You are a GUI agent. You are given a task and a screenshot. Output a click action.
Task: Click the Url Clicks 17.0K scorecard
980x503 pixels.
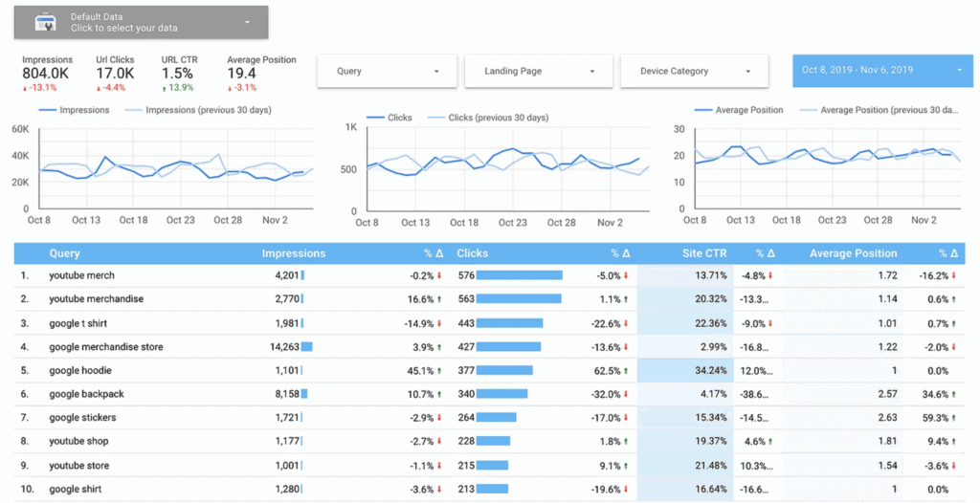point(115,74)
